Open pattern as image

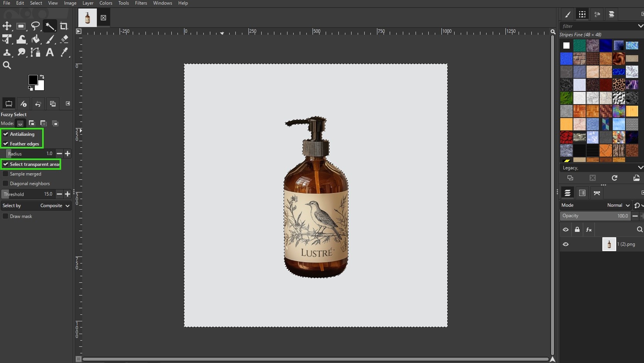(x=637, y=178)
